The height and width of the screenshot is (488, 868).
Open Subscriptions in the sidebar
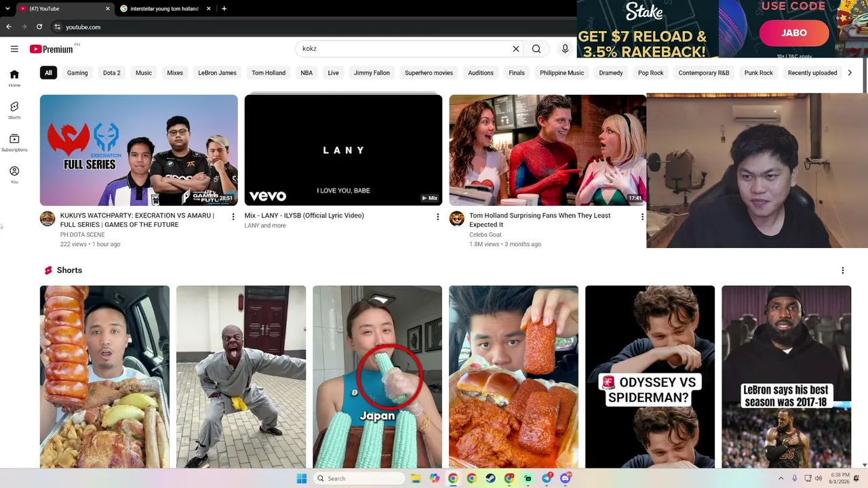tap(14, 143)
